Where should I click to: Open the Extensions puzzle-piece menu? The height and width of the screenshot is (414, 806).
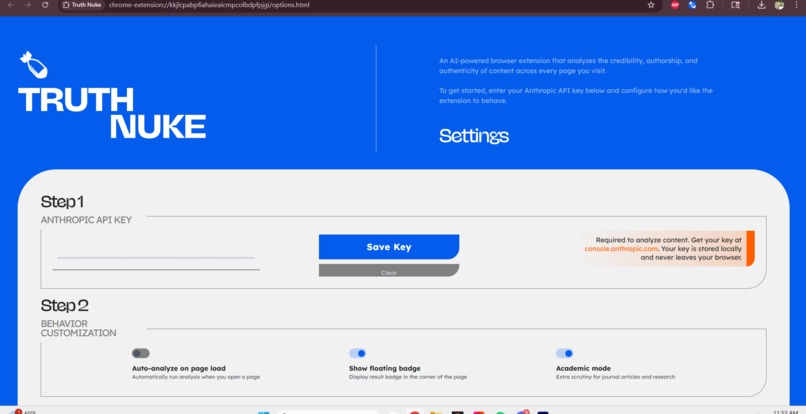pyautogui.click(x=710, y=5)
